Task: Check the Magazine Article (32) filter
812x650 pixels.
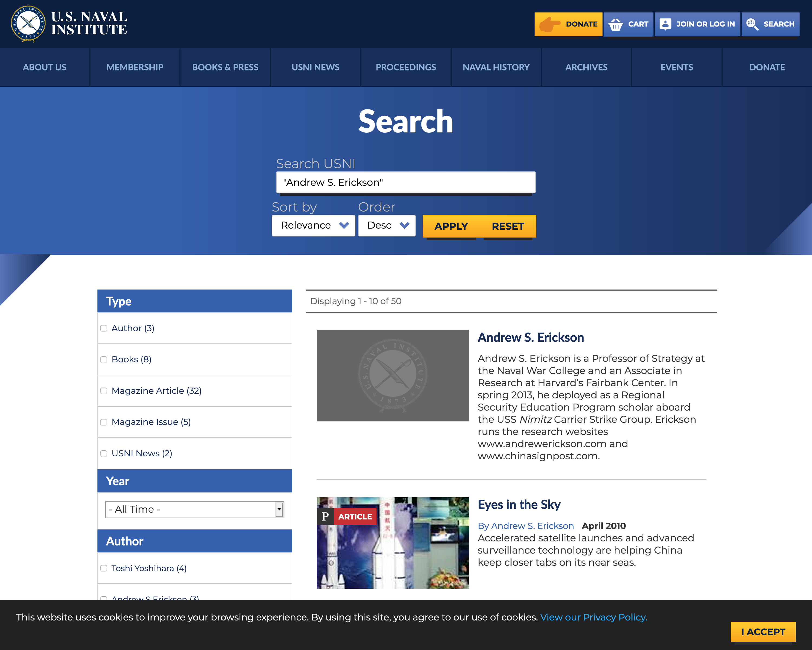Action: pos(104,391)
